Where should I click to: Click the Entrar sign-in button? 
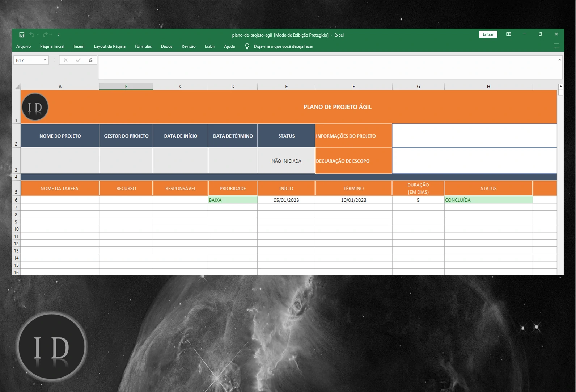click(x=488, y=34)
